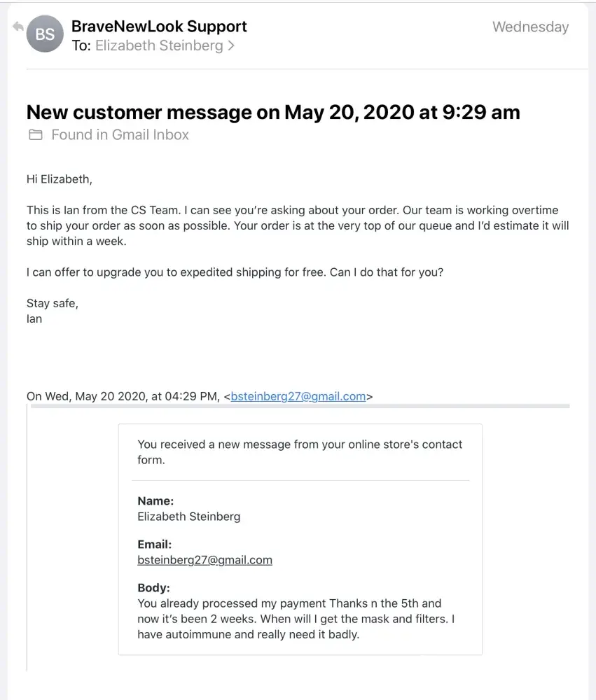596x700 pixels.
Task: Click the customer's message about mask and filters
Action: [x=296, y=619]
